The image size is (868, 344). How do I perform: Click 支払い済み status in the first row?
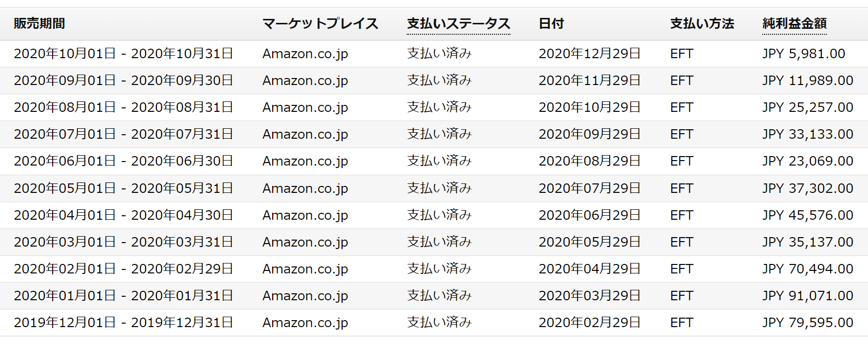coord(439,54)
